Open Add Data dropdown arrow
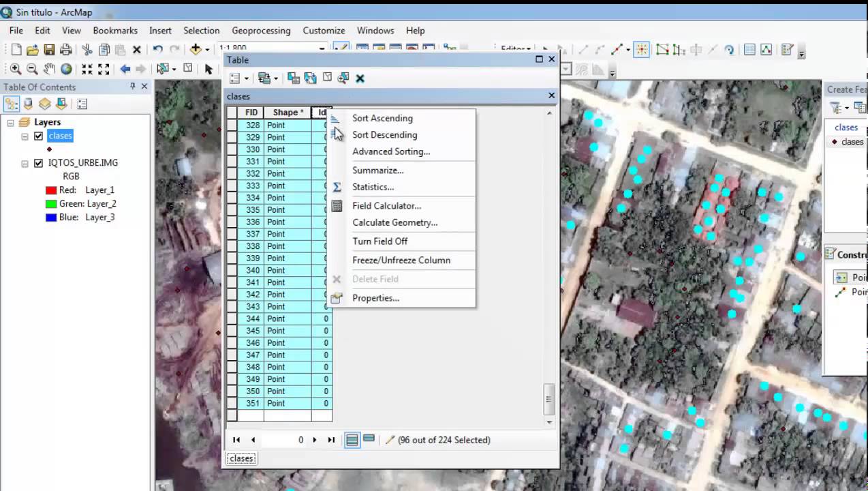Screen dimensions: 868x491 click(207, 50)
